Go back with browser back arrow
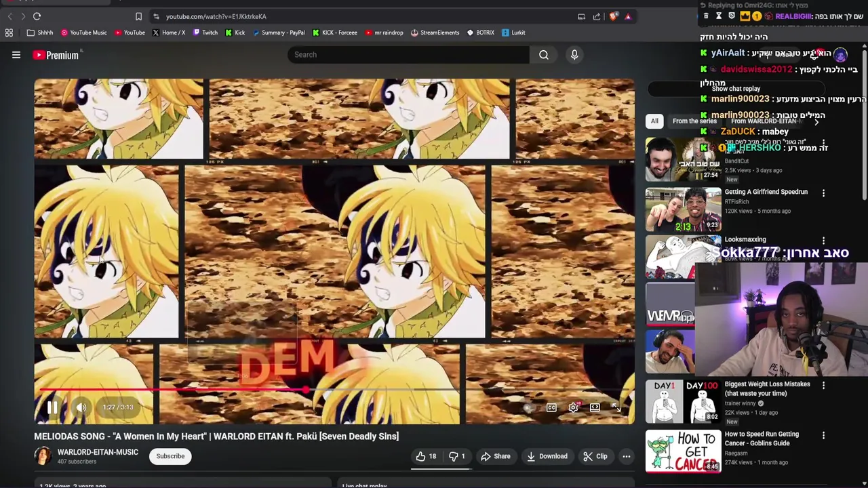 (9, 16)
